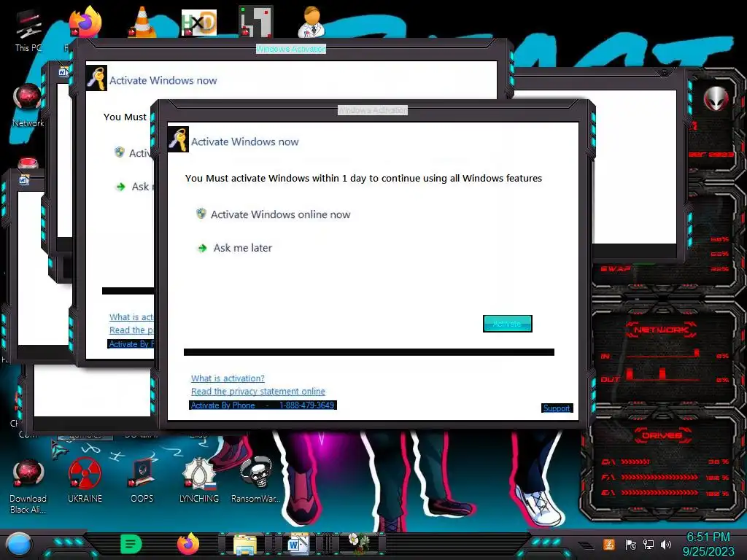The image size is (747, 560).
Task: Open File Explorer from the taskbar
Action: [x=245, y=545]
